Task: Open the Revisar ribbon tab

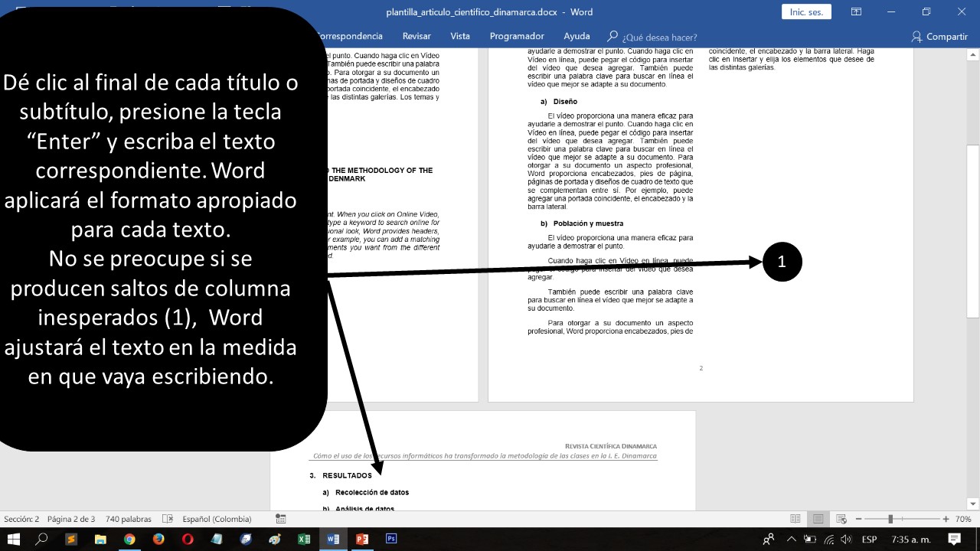Action: point(416,36)
